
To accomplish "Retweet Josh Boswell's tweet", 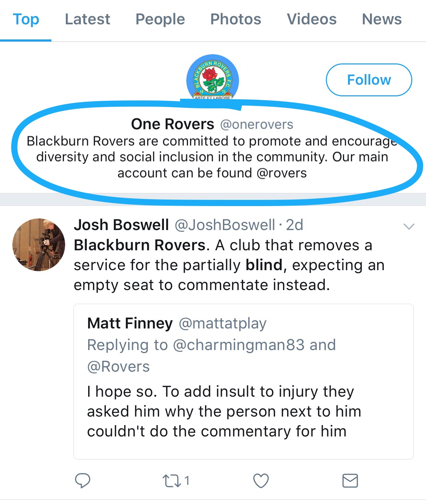I will (172, 480).
